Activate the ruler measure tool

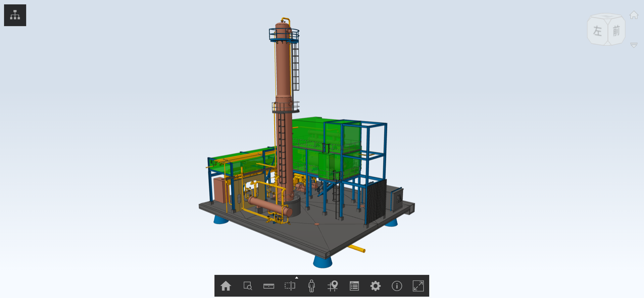pos(269,286)
